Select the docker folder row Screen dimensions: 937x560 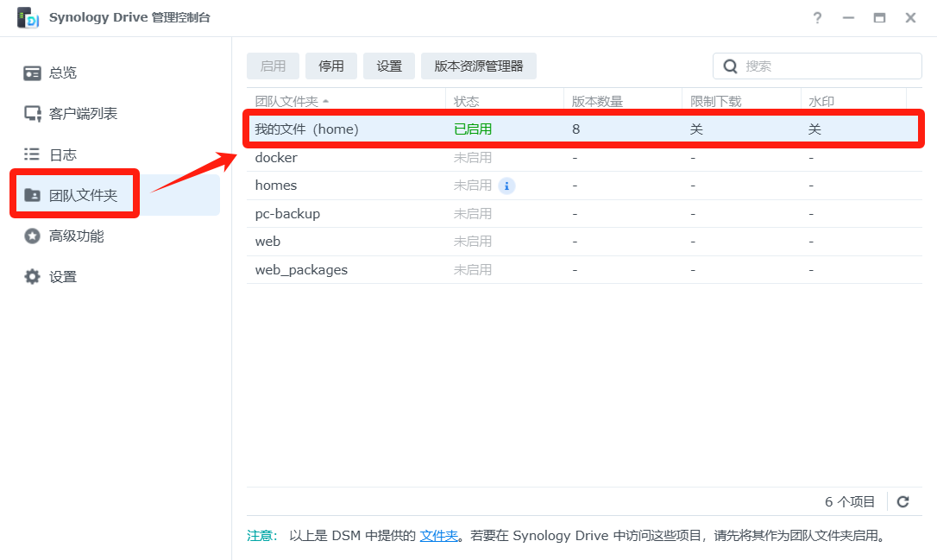[x=345, y=158]
